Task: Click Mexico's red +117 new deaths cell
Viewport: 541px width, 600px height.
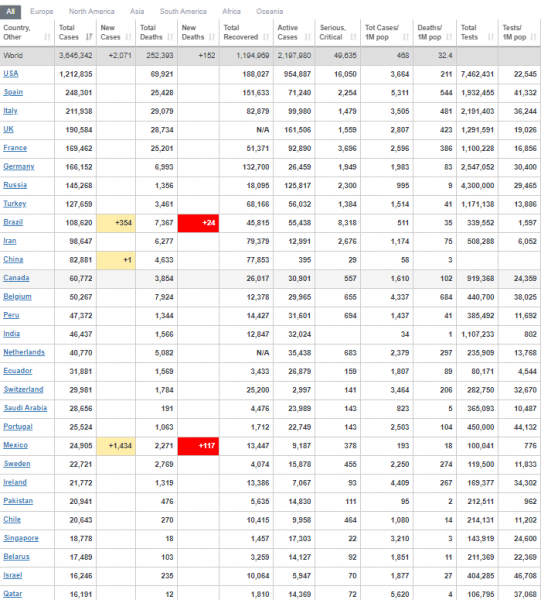Action: coord(198,445)
